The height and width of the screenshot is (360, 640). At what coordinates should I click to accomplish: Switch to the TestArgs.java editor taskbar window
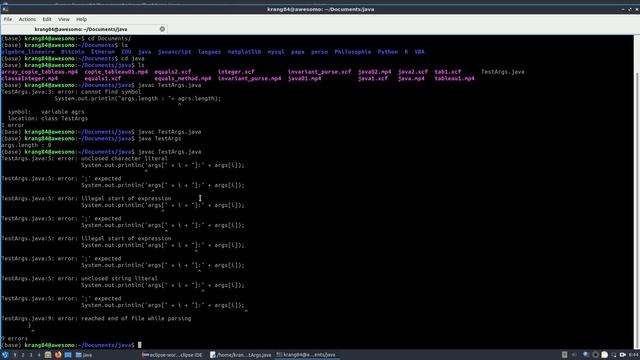coord(240,355)
